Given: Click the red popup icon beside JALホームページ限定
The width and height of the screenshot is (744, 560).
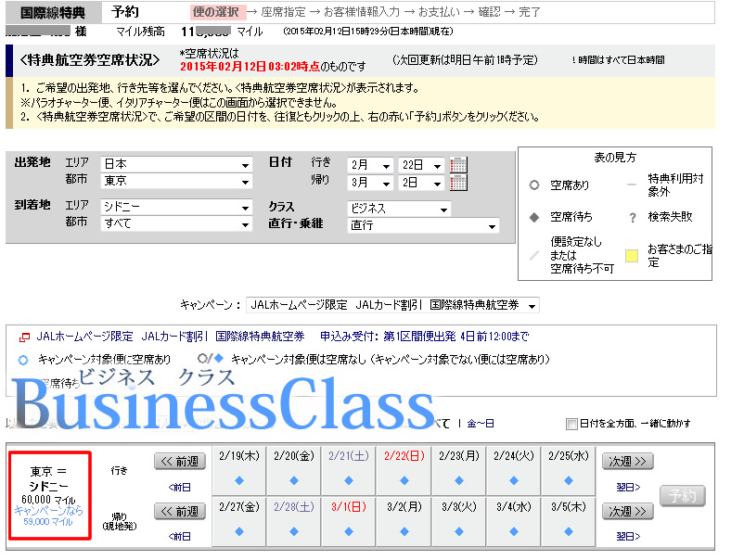Looking at the screenshot, I should (x=24, y=337).
